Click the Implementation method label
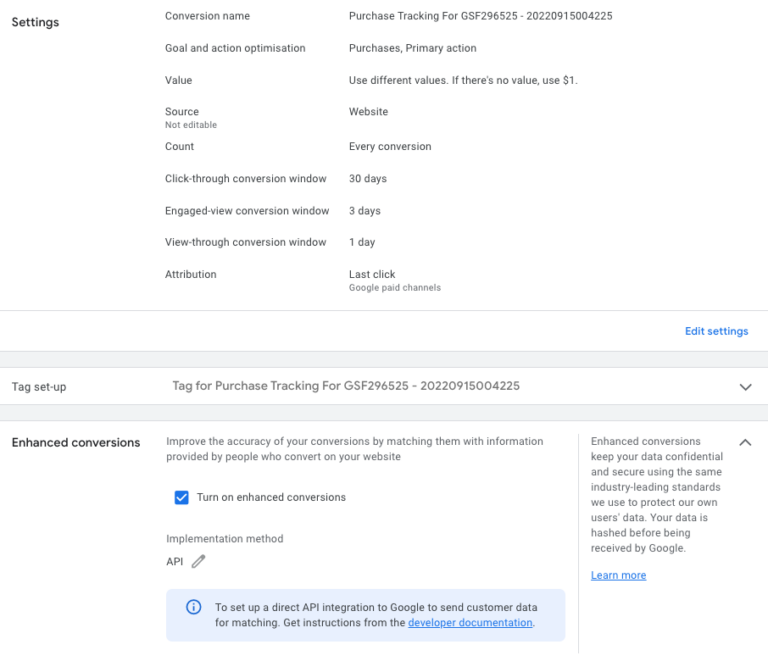The height and width of the screenshot is (661, 768). (225, 539)
